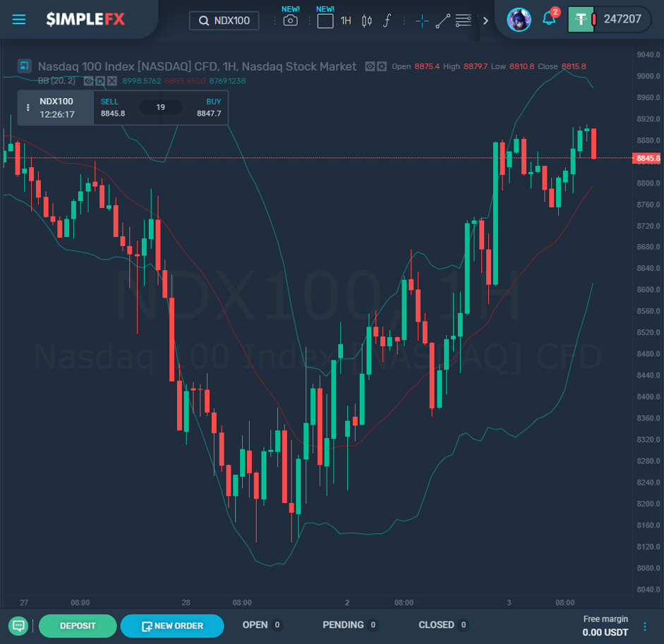The width and height of the screenshot is (664, 644).
Task: Click the Tether account currency icon
Action: [x=581, y=20]
